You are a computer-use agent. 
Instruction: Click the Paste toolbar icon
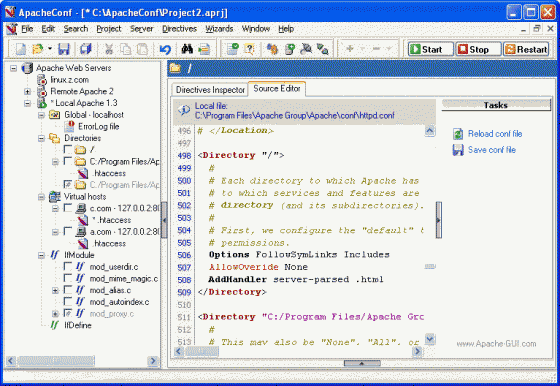click(142, 49)
